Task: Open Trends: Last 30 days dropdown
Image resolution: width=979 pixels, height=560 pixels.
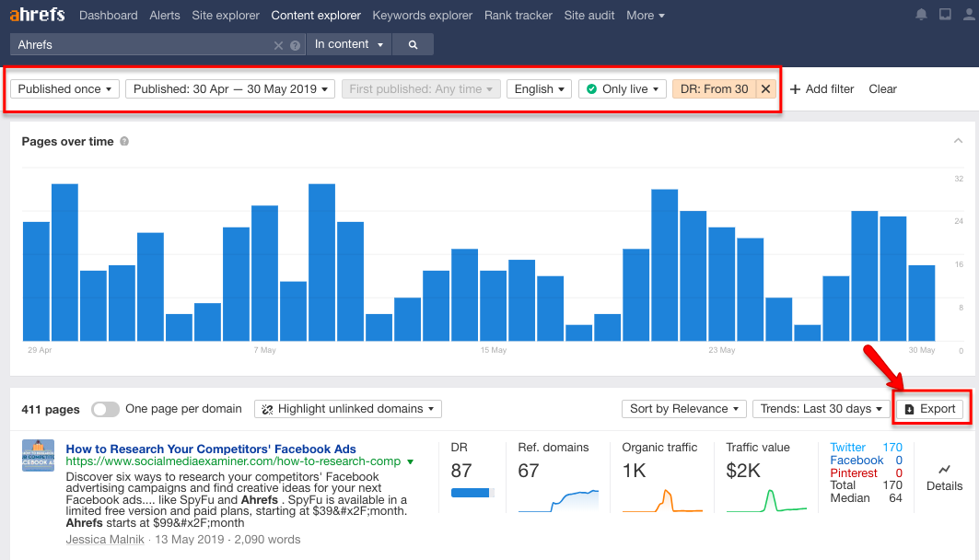Action: (x=821, y=409)
